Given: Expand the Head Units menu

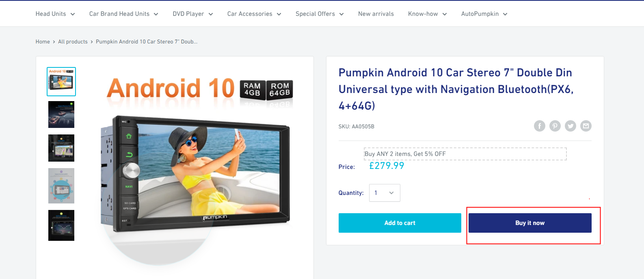Looking at the screenshot, I should pyautogui.click(x=55, y=14).
